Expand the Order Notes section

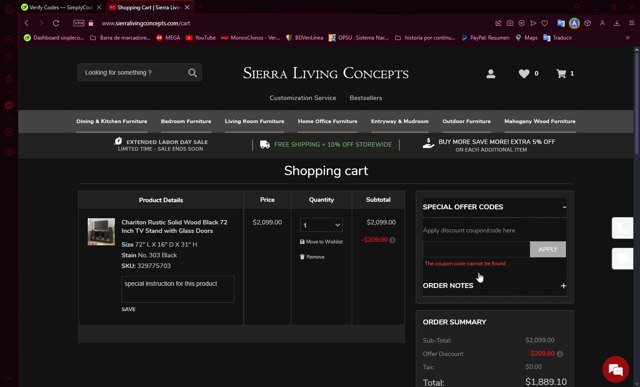(x=563, y=286)
